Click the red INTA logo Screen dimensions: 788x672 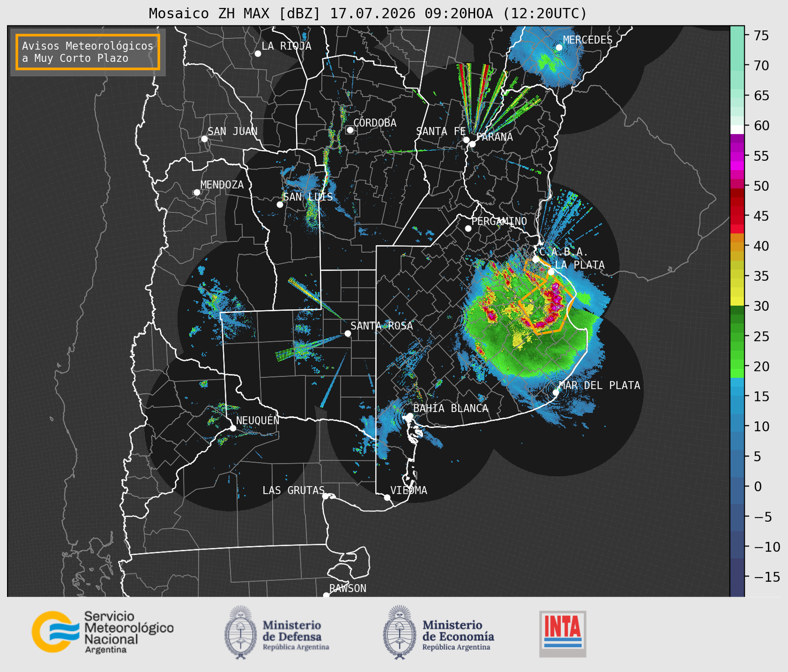(562, 634)
